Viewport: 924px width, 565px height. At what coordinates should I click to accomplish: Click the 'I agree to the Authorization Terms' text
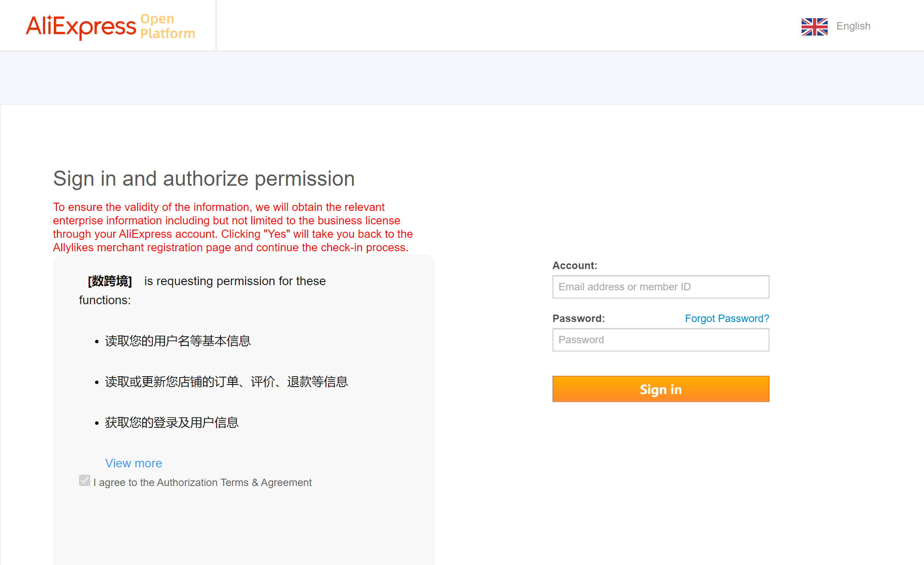click(202, 483)
